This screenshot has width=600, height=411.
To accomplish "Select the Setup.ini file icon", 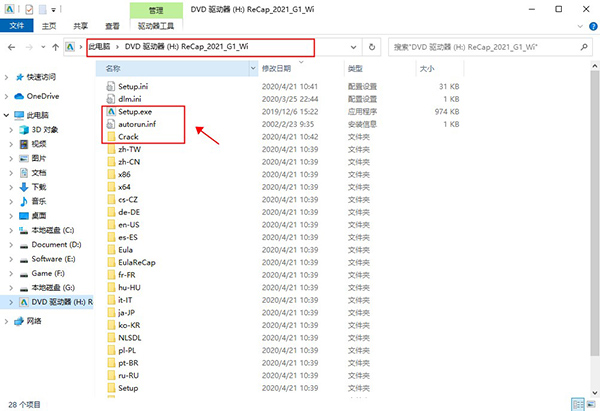I will [x=111, y=86].
